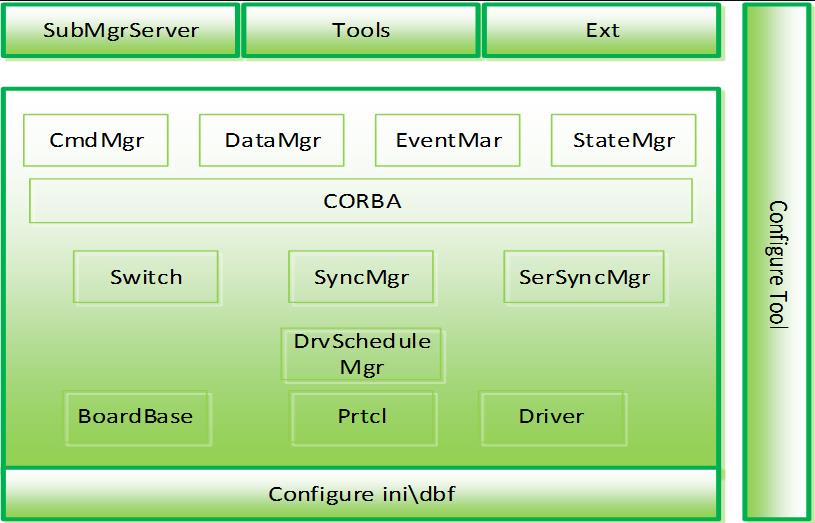Click the SyncMgr component box
Image resolution: width=815 pixels, height=523 pixels.
click(361, 277)
